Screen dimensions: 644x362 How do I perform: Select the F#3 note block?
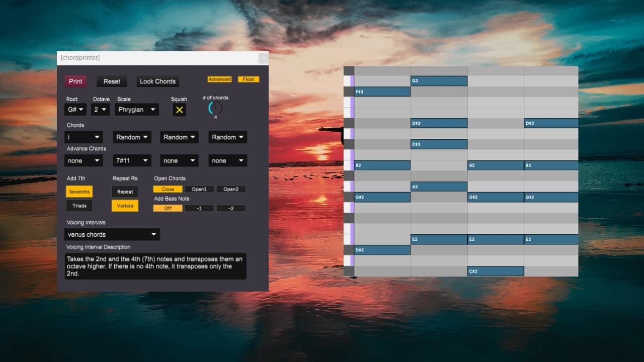click(x=382, y=92)
